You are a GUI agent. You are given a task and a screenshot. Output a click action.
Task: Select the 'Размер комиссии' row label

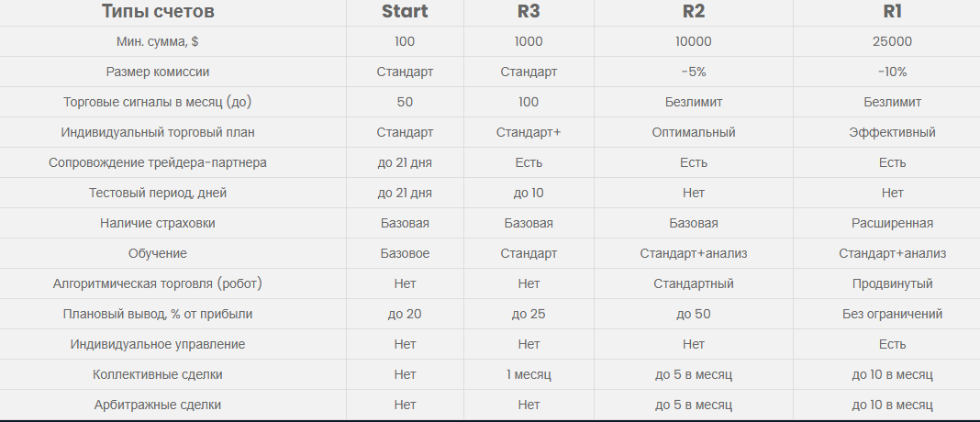158,72
